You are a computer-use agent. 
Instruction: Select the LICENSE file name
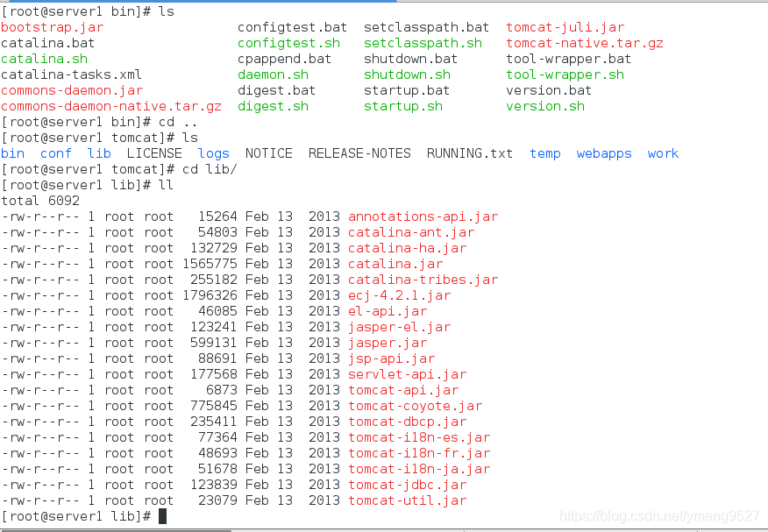[154, 153]
